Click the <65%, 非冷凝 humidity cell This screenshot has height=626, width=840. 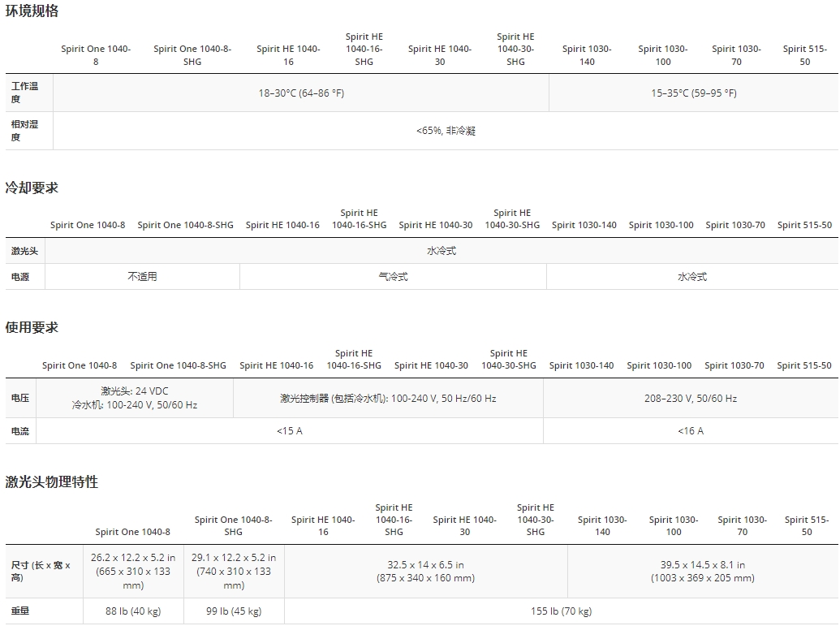click(446, 131)
